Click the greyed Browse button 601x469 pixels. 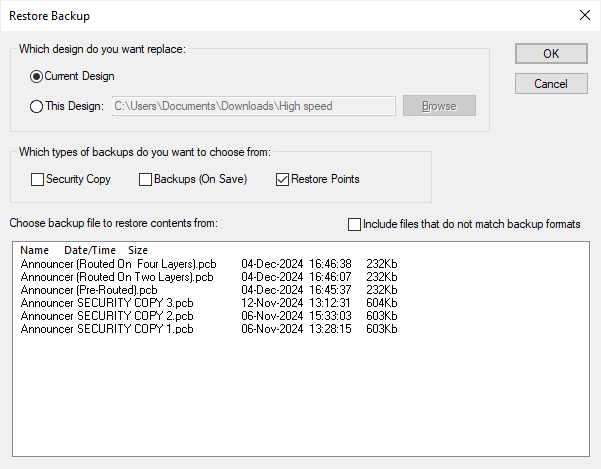tap(439, 106)
